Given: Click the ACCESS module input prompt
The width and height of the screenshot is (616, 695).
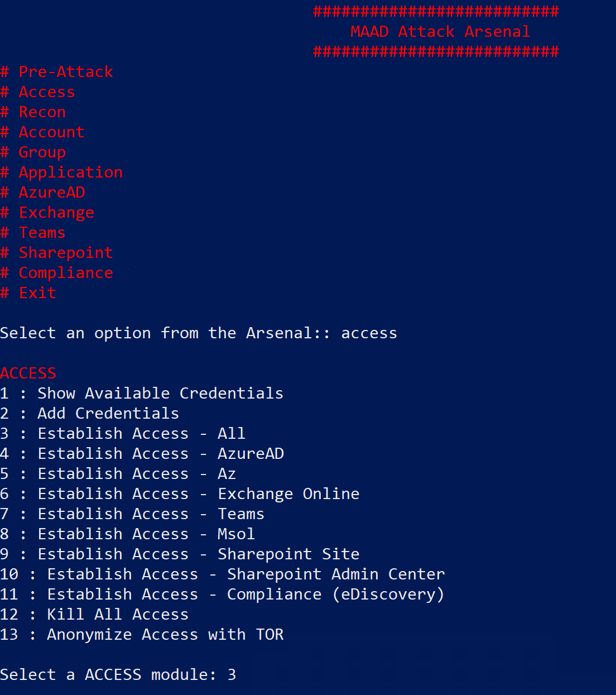Looking at the screenshot, I should [x=232, y=675].
